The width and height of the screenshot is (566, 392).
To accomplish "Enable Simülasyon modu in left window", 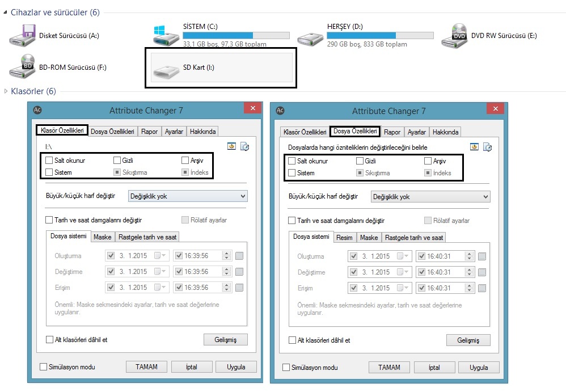I will point(43,366).
